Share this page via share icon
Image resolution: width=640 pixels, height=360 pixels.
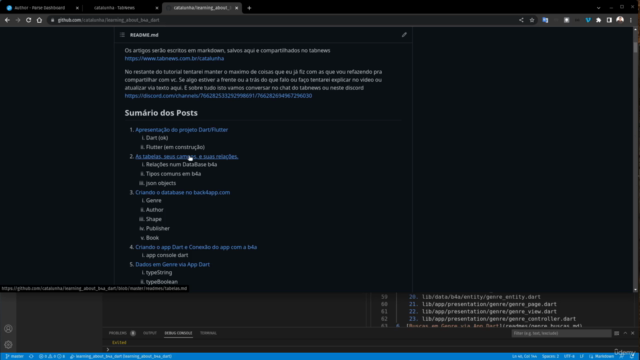pos(521,20)
